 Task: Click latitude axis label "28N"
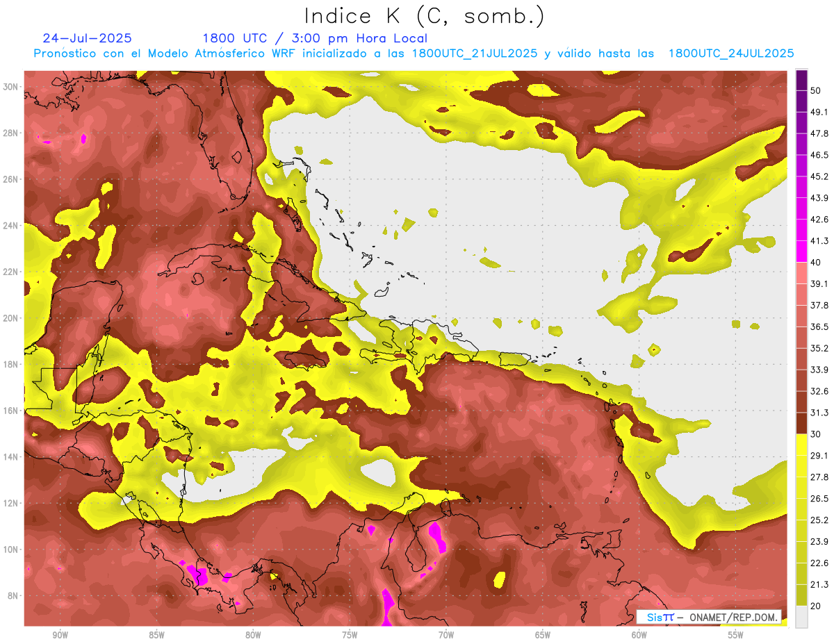11,133
